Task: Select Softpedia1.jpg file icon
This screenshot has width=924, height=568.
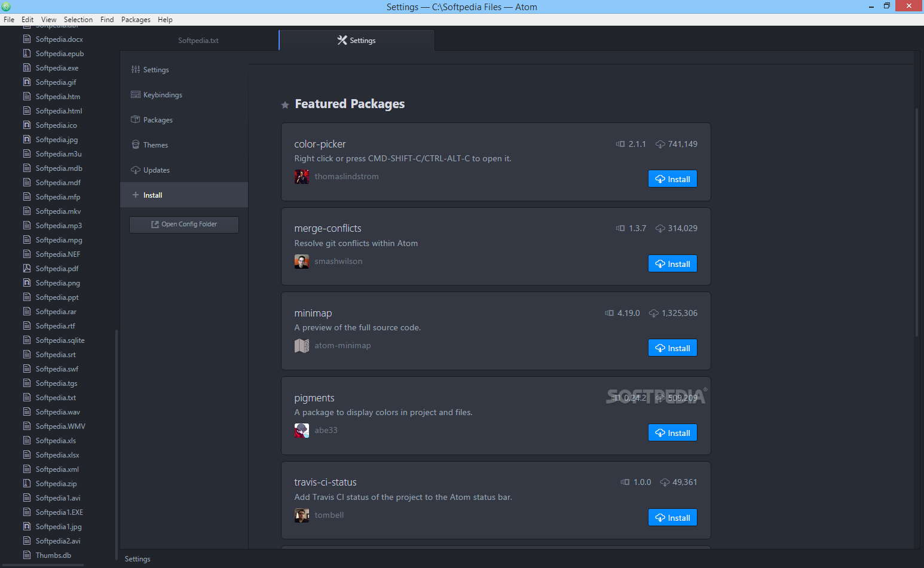Action: tap(27, 527)
